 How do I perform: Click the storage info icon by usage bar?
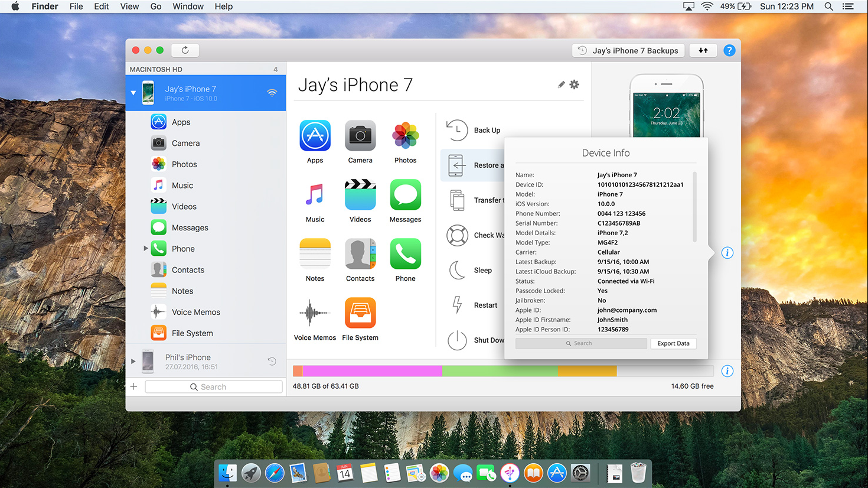[x=727, y=371]
